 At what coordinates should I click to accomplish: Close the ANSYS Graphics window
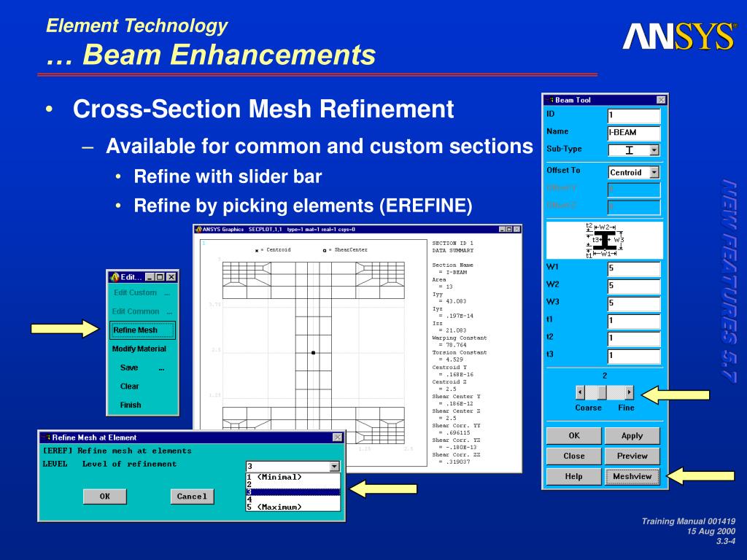pyautogui.click(x=517, y=230)
